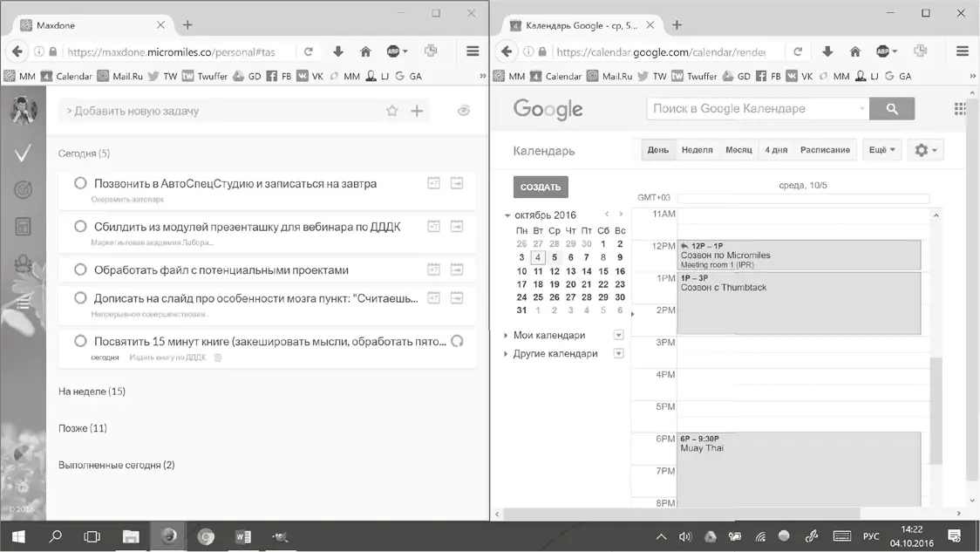980x552 pixels.
Task: Click Google apps grid icon
Action: pos(960,109)
